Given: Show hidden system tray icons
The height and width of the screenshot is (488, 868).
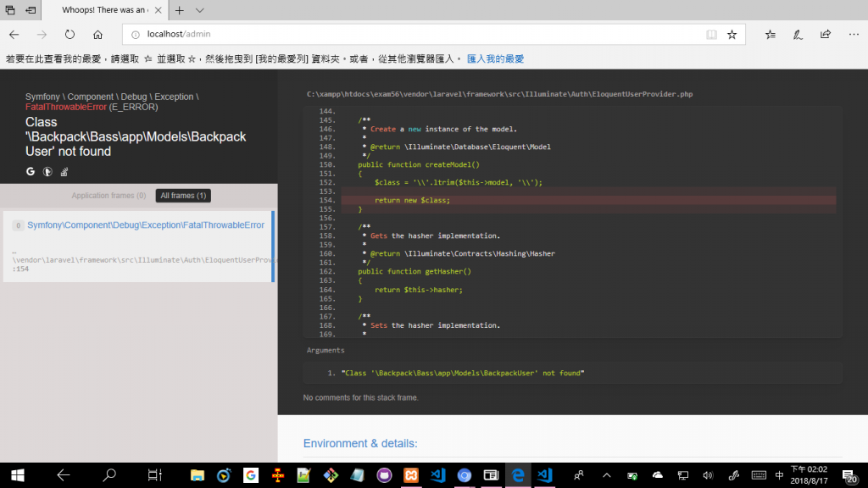Looking at the screenshot, I should point(607,475).
